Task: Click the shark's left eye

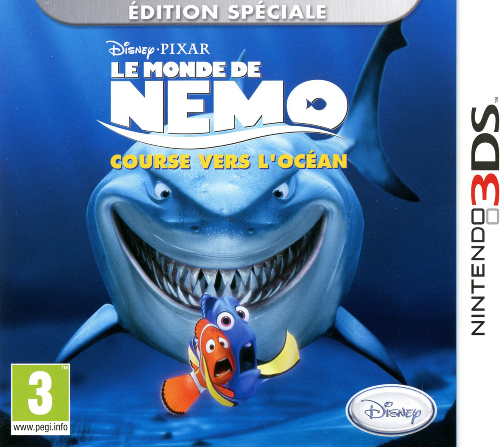Action: pyautogui.click(x=163, y=191)
